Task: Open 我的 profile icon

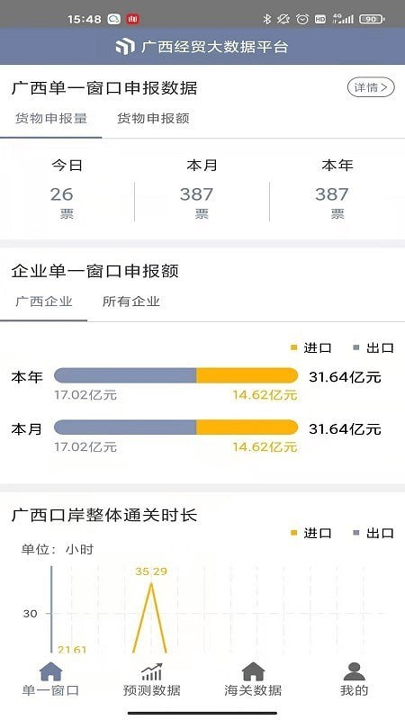Action: 354,671
